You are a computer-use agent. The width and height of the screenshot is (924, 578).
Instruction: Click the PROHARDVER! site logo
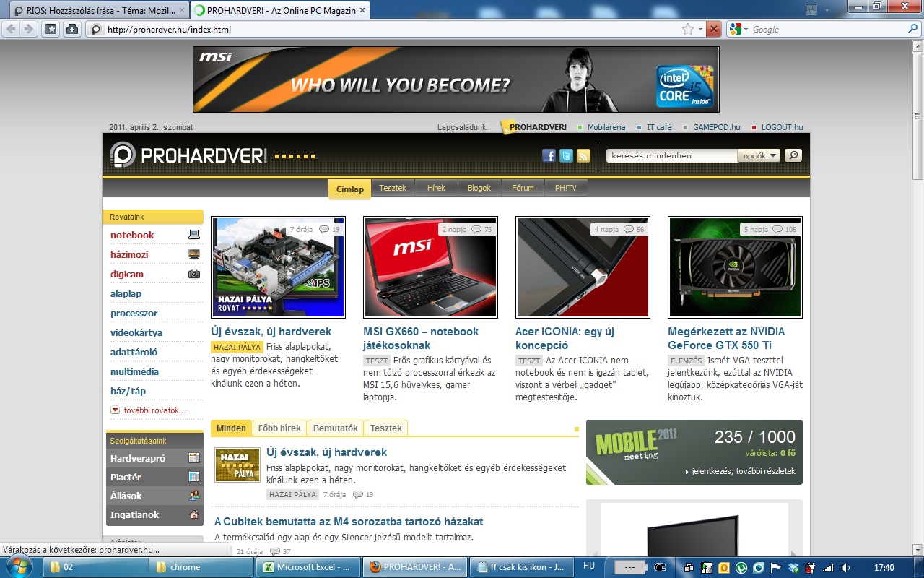188,155
